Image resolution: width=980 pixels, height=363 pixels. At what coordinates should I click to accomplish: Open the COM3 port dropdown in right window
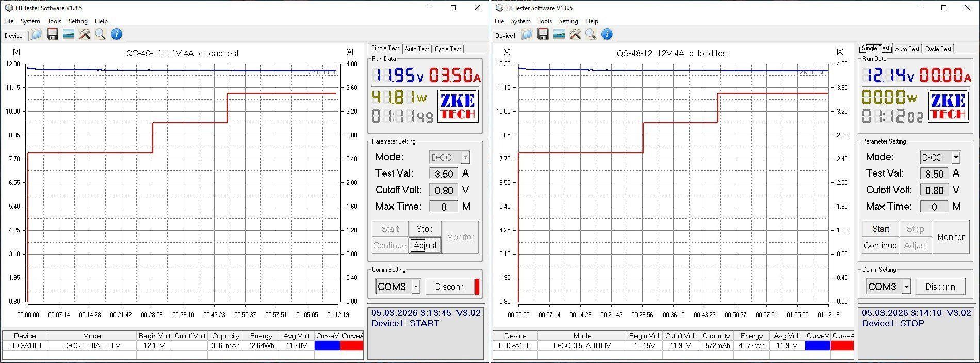(x=906, y=287)
